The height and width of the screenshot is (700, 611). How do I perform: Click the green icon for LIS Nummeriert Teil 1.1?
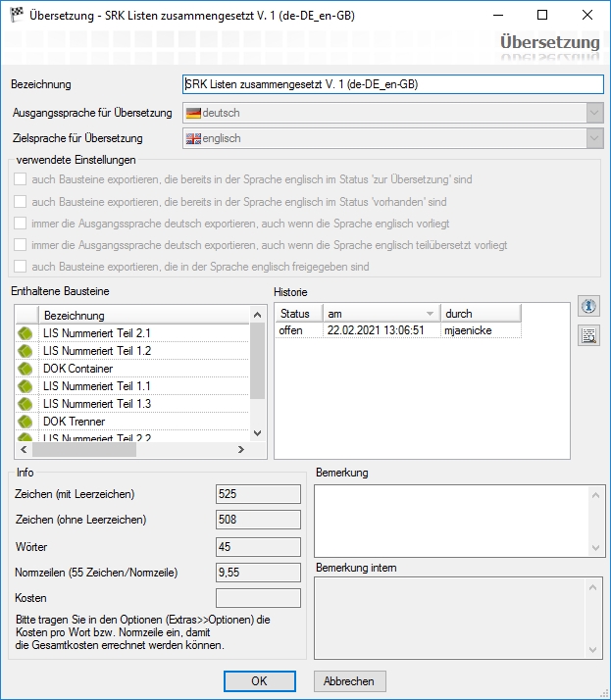25,386
